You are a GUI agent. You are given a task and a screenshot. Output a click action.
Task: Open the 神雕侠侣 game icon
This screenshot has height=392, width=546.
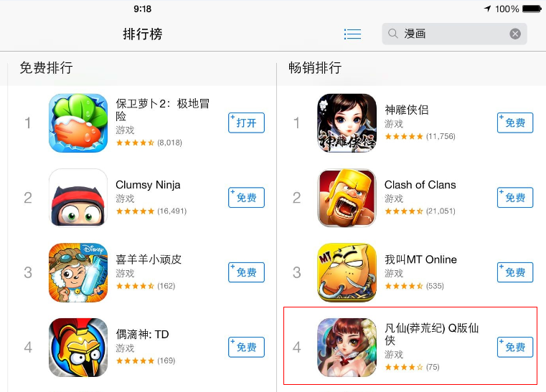(347, 123)
